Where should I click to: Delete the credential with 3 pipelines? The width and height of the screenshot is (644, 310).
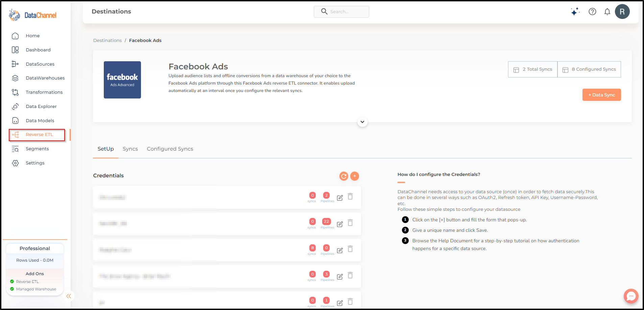(x=350, y=275)
